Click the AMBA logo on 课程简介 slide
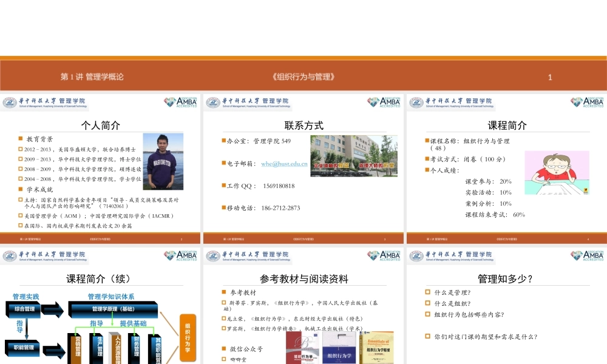This screenshot has width=607, height=364. (587, 102)
